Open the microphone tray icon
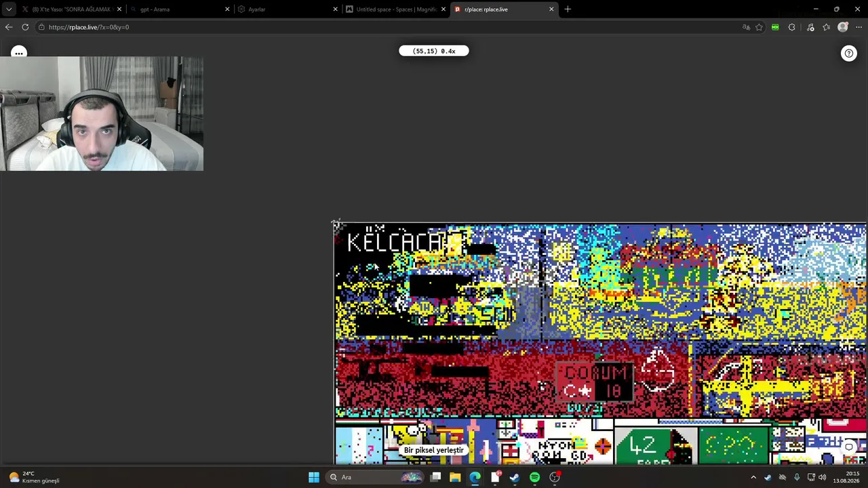Screen dimensions: 868x488 point(797,477)
